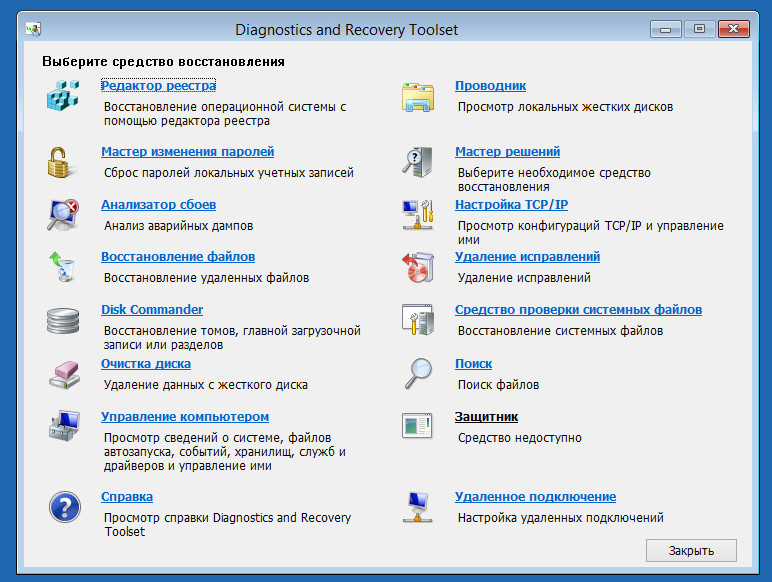Open Мастер изменения паролей
Screen dimensions: 772x582
click(x=188, y=152)
